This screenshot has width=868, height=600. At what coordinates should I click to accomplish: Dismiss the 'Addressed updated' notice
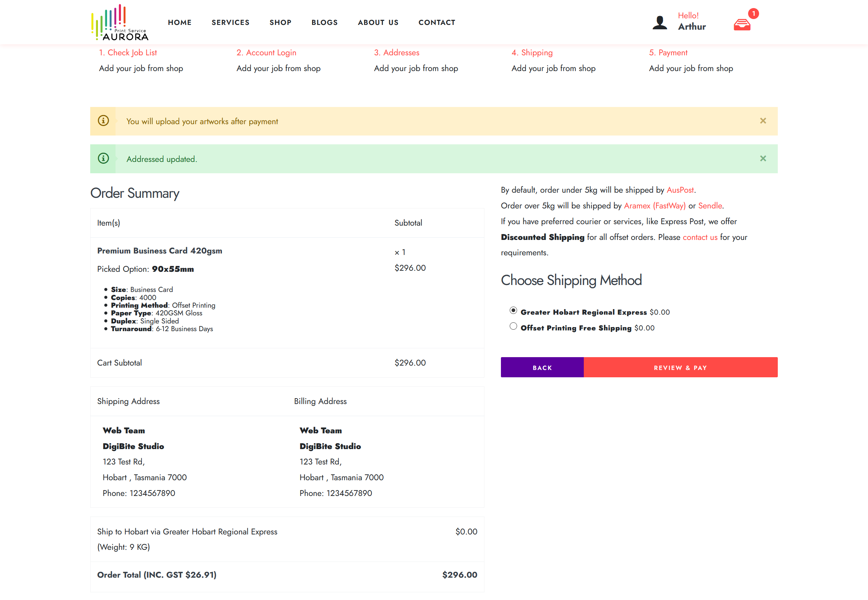pos(763,158)
